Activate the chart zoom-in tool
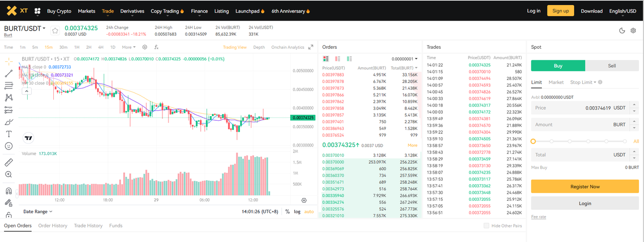Viewport: 644px width, 242px height. 9,175
